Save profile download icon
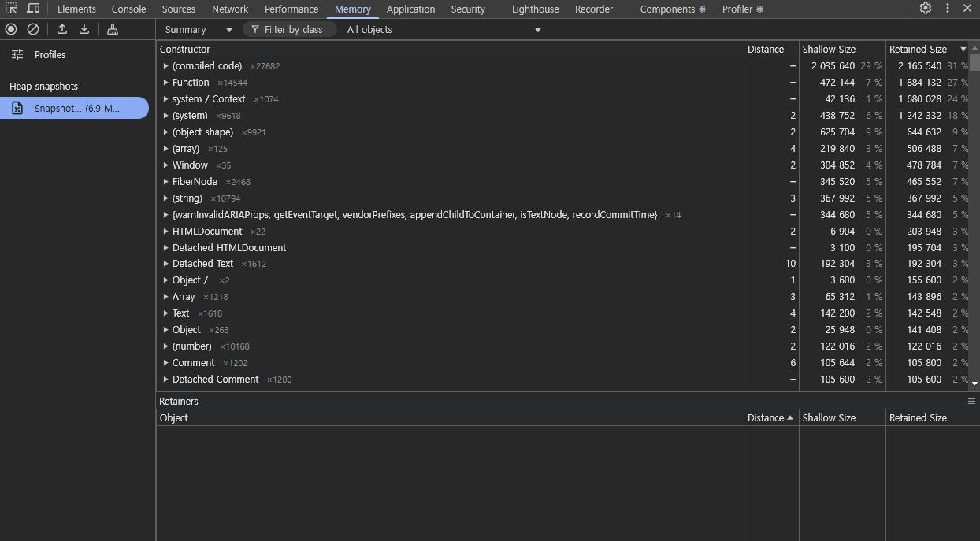The image size is (980, 541). [x=84, y=29]
